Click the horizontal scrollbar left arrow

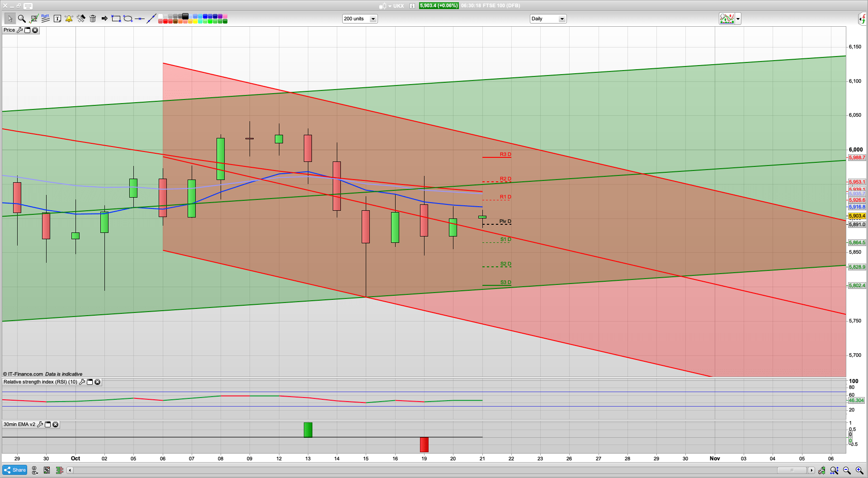(70, 470)
